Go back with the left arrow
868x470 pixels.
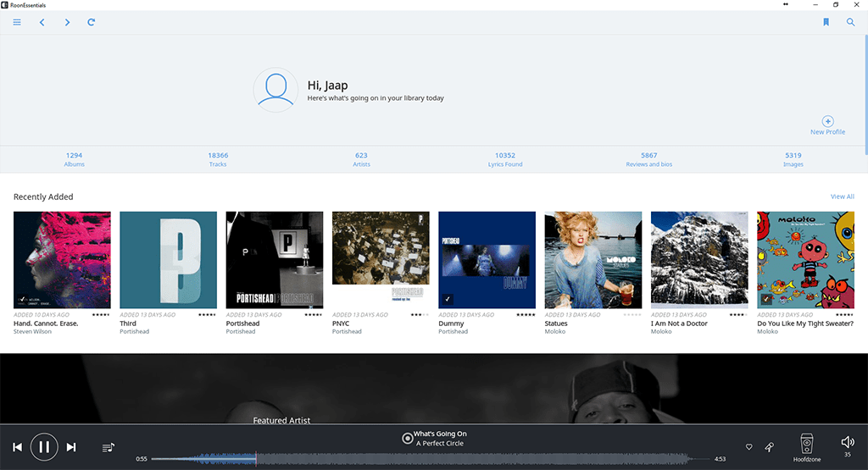tap(42, 22)
